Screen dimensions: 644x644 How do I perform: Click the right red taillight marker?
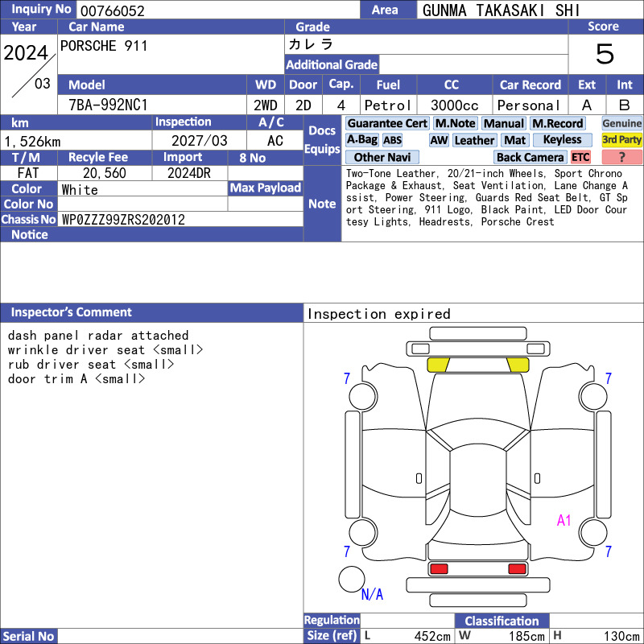point(517,569)
